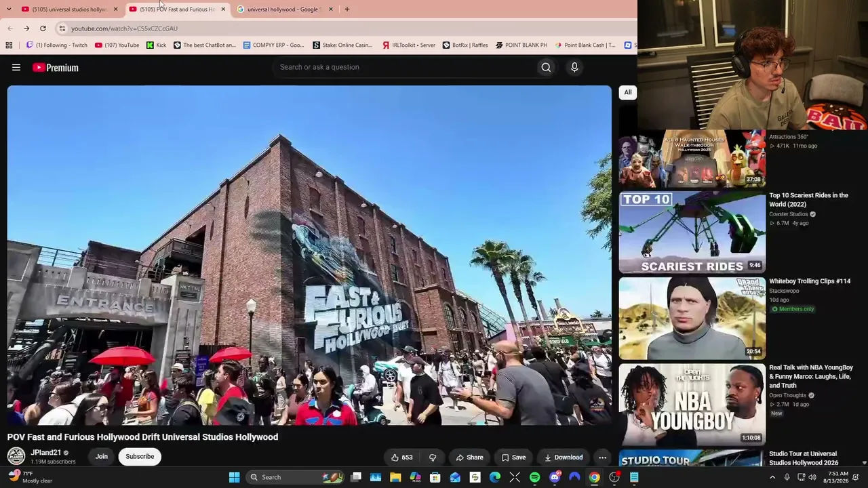This screenshot has height=488, width=868.
Task: Save the video to a playlist
Action: pyautogui.click(x=513, y=457)
